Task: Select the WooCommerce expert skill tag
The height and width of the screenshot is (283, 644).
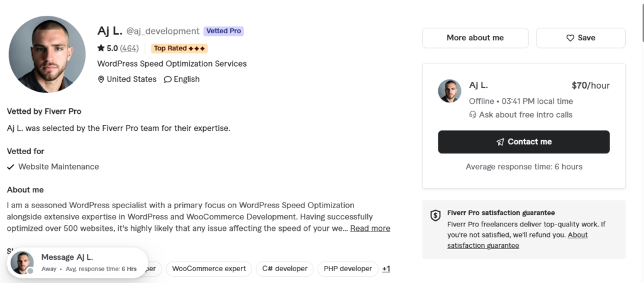Action: click(209, 269)
